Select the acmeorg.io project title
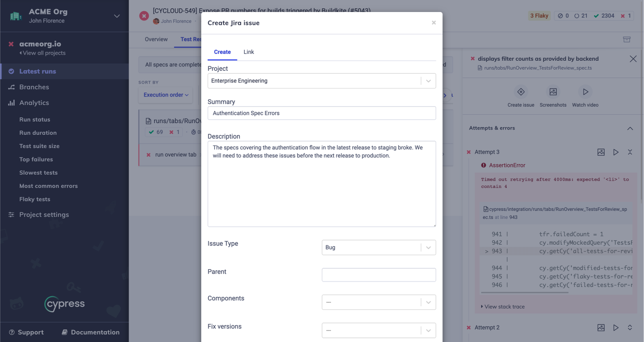This screenshot has height=342, width=644. click(x=40, y=44)
